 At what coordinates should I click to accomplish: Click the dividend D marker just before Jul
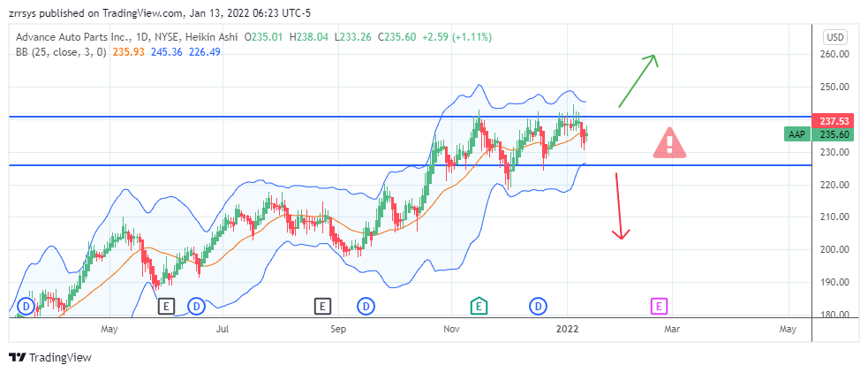[196, 306]
